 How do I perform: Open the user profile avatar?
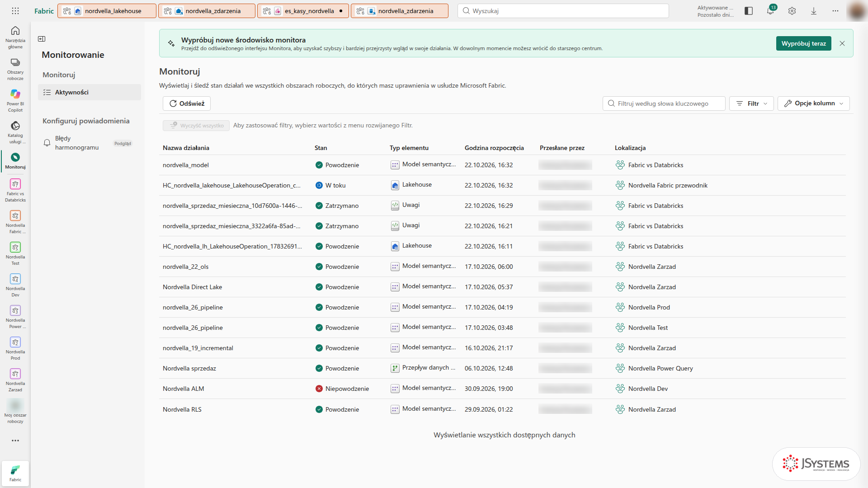coord(856,11)
